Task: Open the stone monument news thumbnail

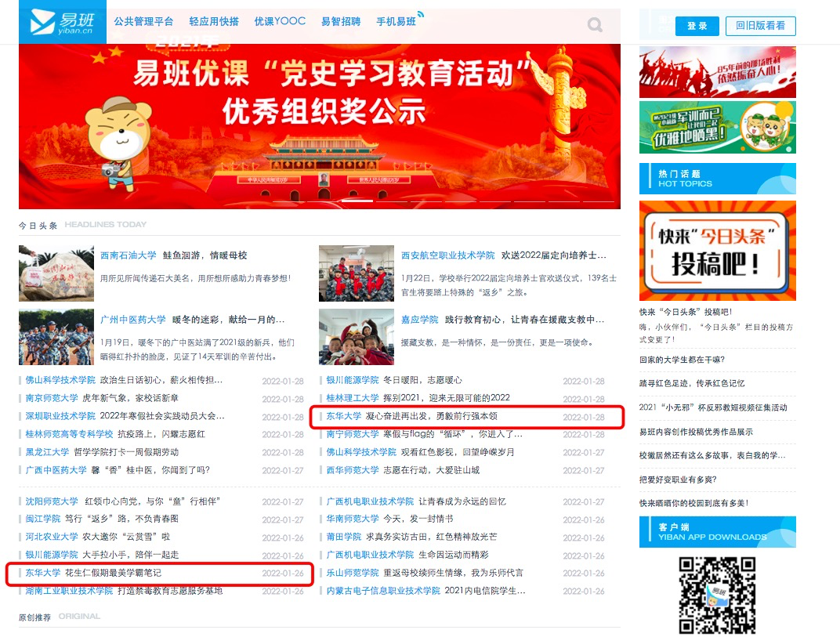Action: 56,273
